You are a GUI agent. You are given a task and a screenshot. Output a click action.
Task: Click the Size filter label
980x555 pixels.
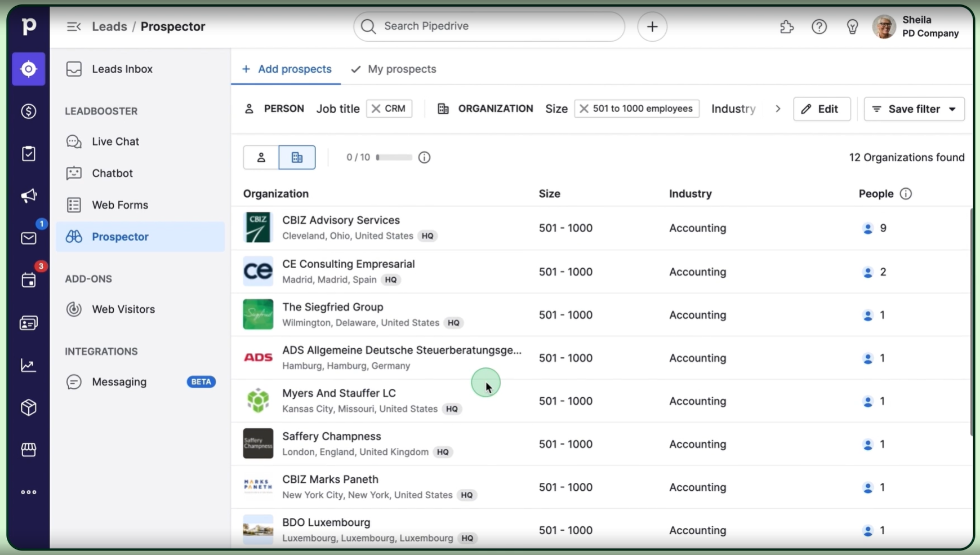(x=556, y=109)
